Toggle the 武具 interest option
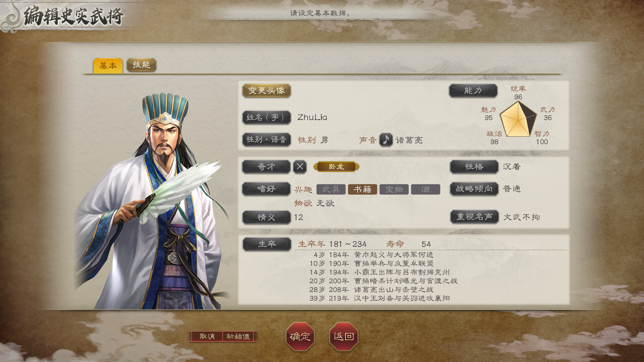This screenshot has width=644, height=362. pos(331,189)
